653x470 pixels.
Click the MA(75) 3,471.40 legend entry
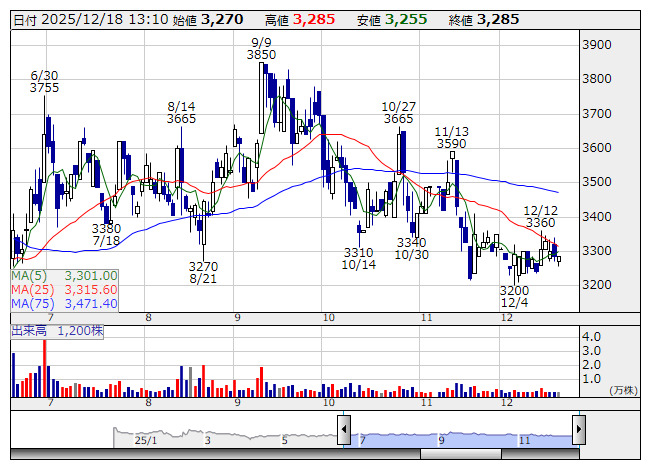pyautogui.click(x=65, y=304)
